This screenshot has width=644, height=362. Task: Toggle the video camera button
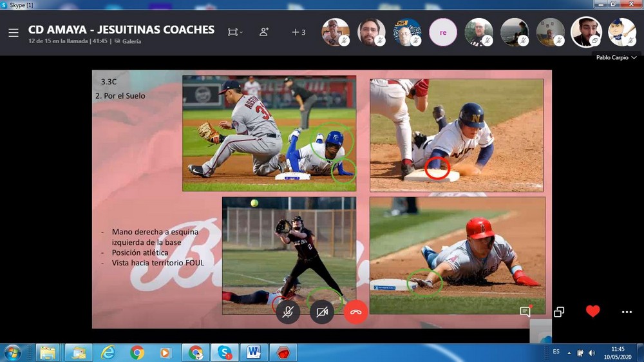tap(322, 312)
